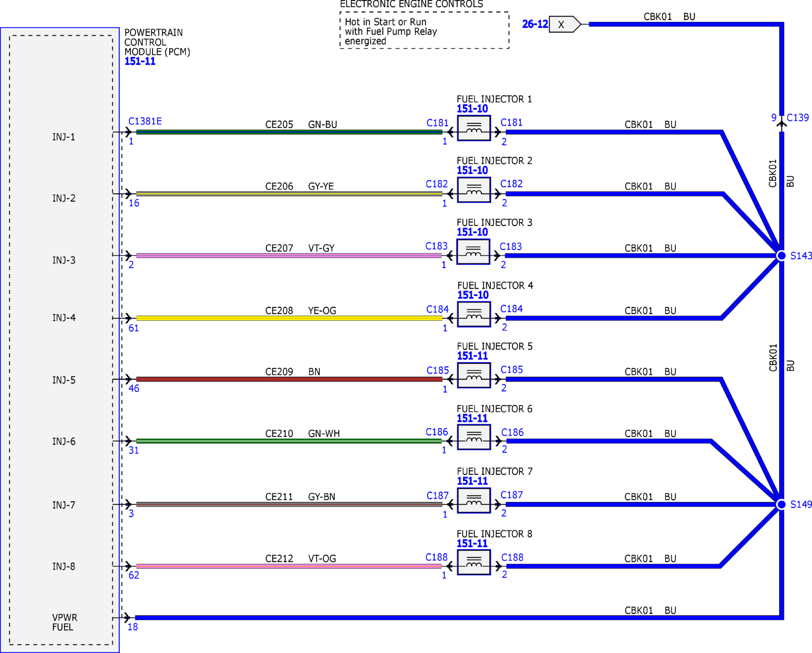Screen dimensions: 812x653
Task: Click the Fuel Injector 1 coil symbol
Action: [x=474, y=128]
